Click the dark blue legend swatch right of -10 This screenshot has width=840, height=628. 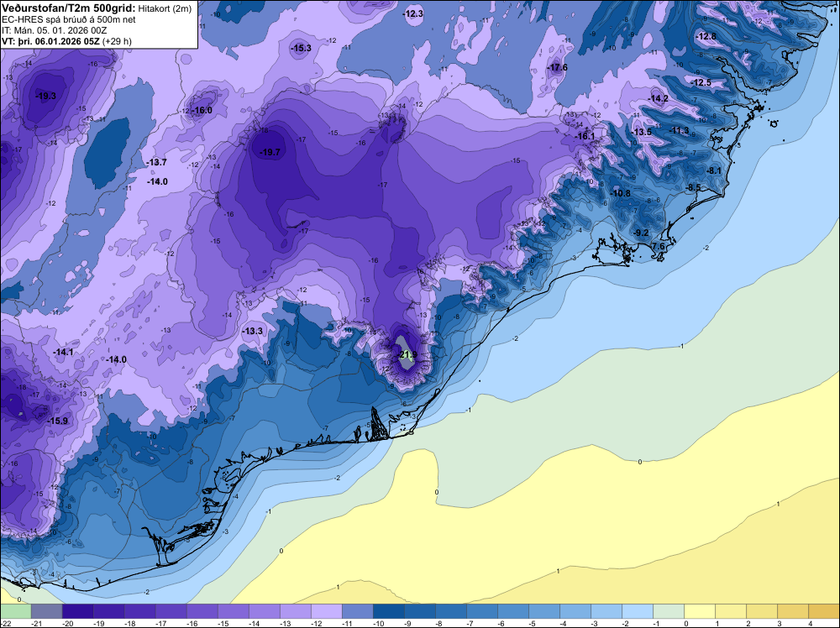coord(389,611)
